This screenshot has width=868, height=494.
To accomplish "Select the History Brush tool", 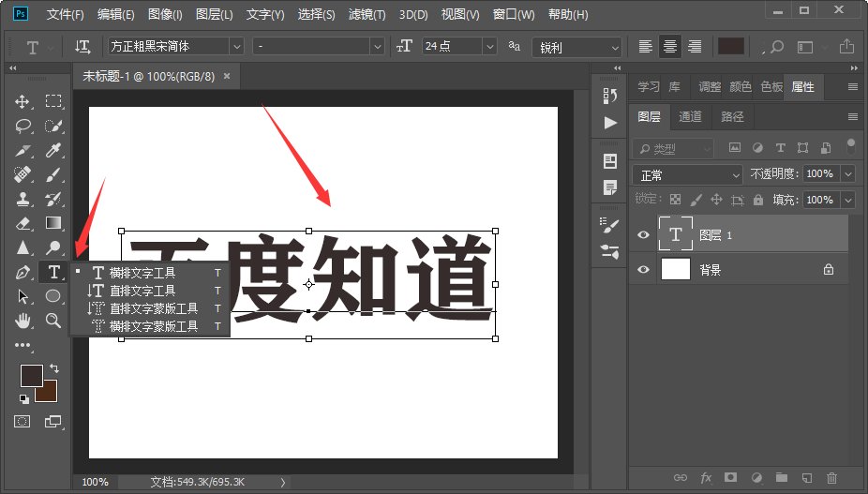I will (53, 199).
